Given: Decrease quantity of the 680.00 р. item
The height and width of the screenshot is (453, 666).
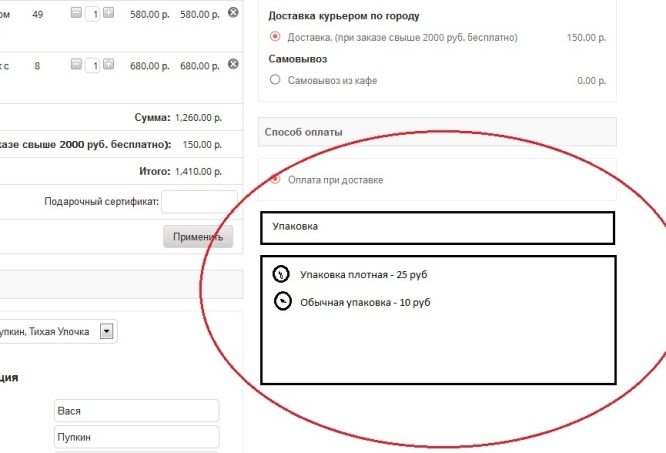Looking at the screenshot, I should 76,65.
